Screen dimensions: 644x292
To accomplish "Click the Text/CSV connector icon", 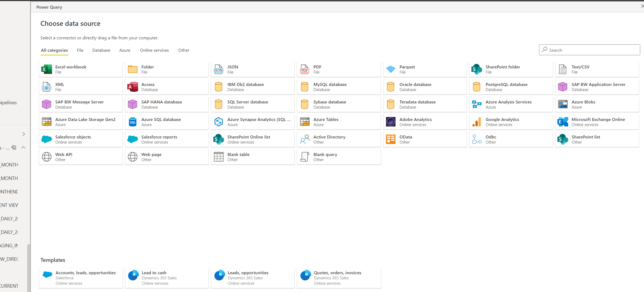I will pyautogui.click(x=563, y=69).
